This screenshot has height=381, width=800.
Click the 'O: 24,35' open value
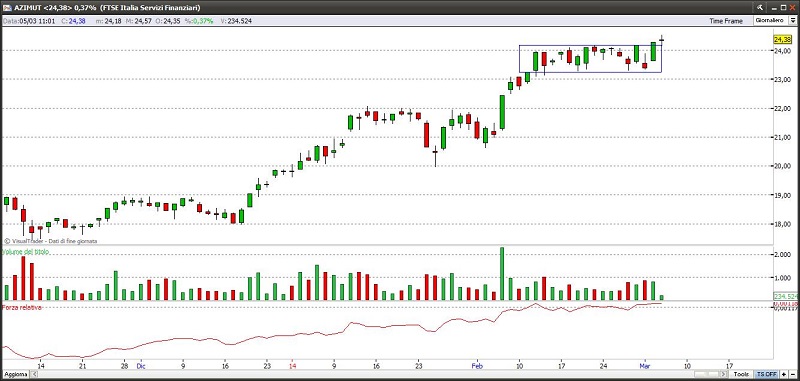point(168,21)
